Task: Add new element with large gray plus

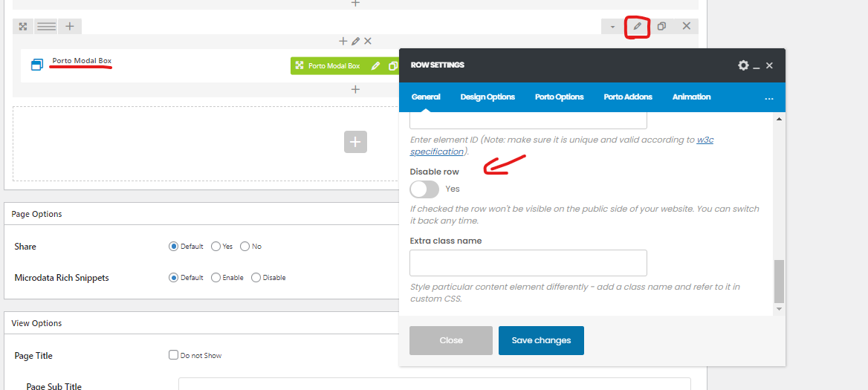Action: point(355,142)
